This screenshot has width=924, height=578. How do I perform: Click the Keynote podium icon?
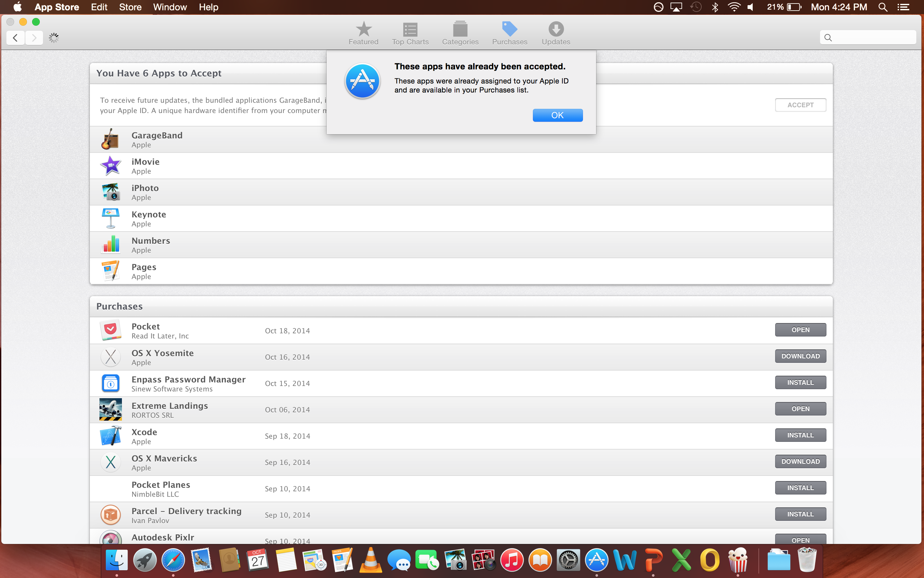(x=110, y=218)
